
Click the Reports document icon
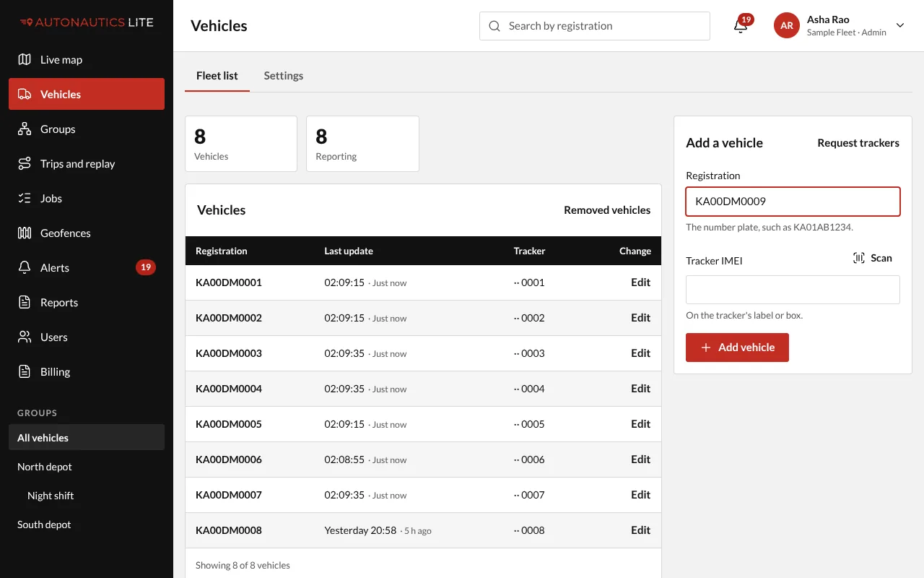(x=25, y=302)
